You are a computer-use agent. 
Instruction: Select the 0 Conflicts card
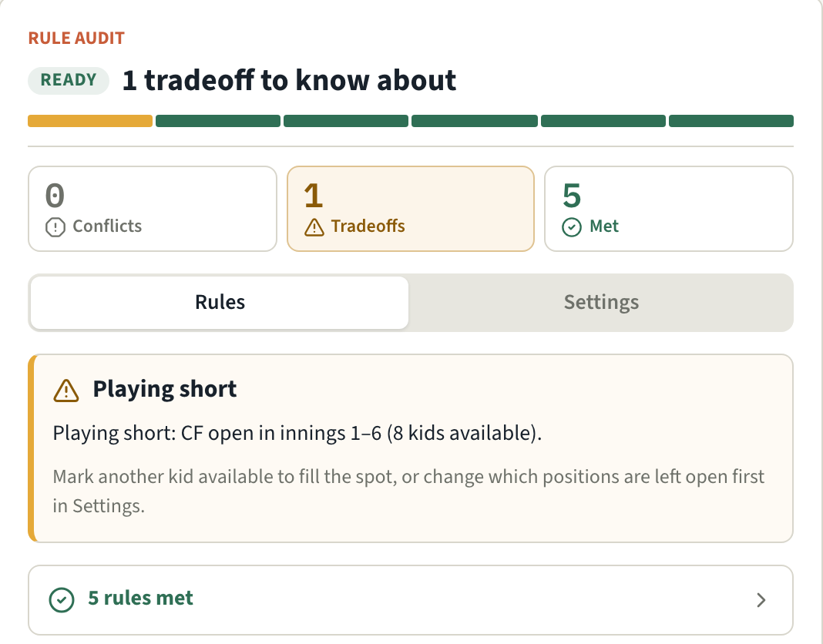click(153, 209)
